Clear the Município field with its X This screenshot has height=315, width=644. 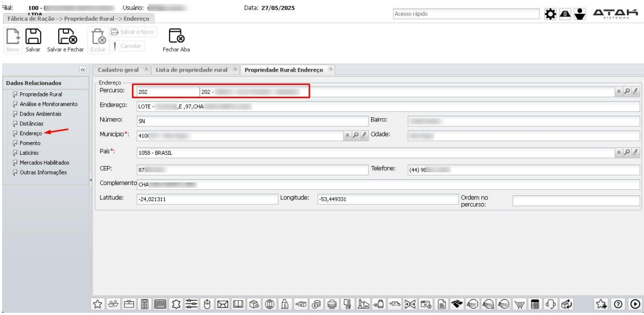[x=348, y=135]
